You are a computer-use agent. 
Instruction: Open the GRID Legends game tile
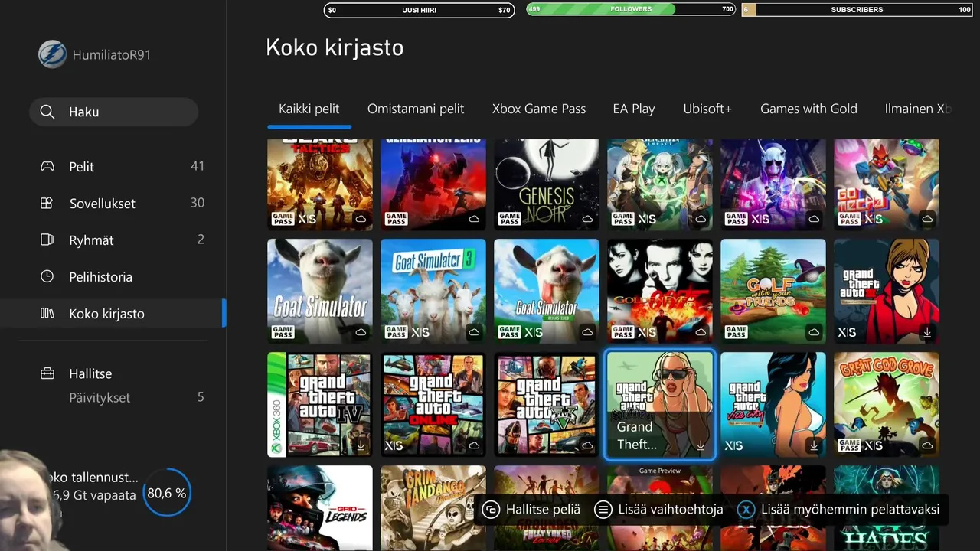coord(320,508)
